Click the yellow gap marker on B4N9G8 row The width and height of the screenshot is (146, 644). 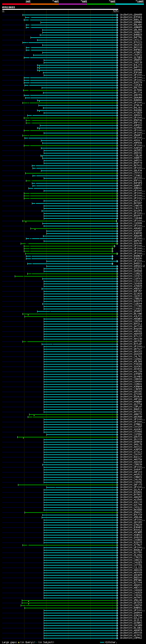point(39,101)
